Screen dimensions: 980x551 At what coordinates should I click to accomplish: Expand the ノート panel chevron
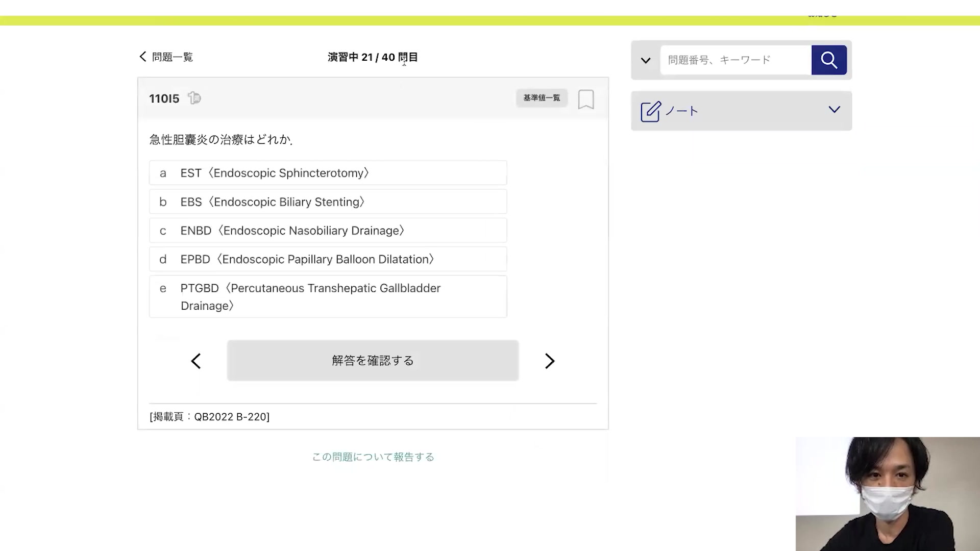click(834, 110)
